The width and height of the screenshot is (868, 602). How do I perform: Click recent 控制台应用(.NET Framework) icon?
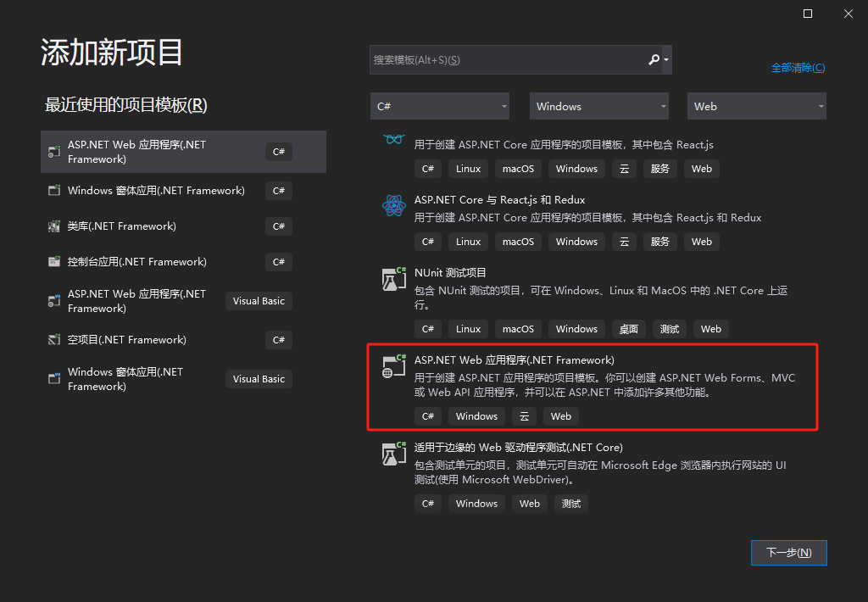point(54,261)
